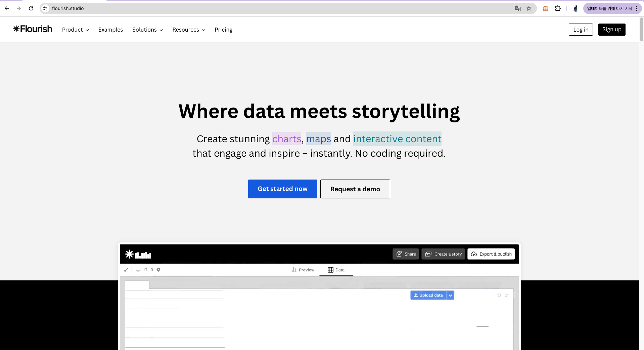This screenshot has width=644, height=350.
Task: Open browser extensions puzzle icon
Action: point(558,8)
